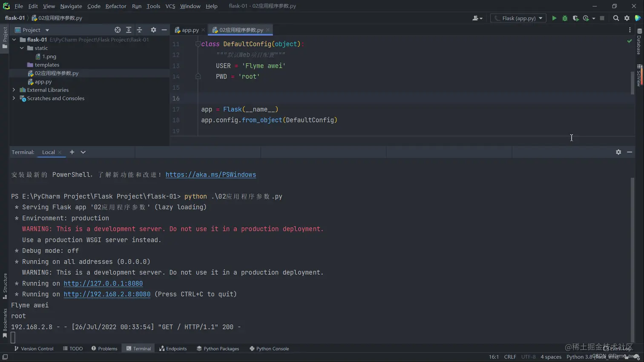Close the 02应用程序参数.py editor tab
644x362 pixels.
click(x=268, y=30)
